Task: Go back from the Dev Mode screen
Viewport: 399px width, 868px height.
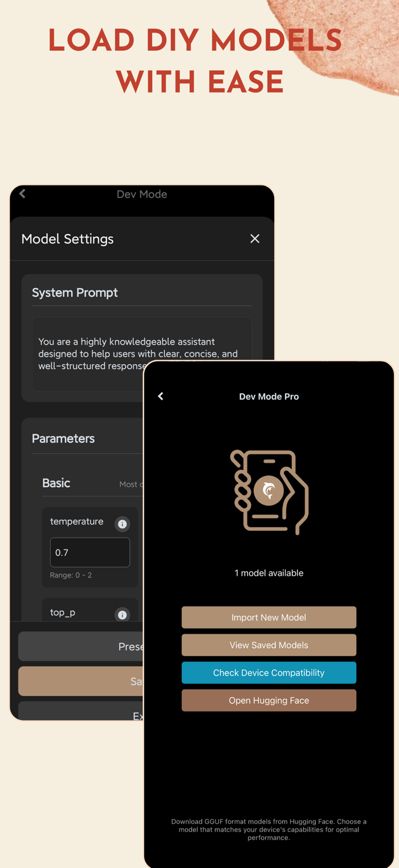Action: point(22,194)
